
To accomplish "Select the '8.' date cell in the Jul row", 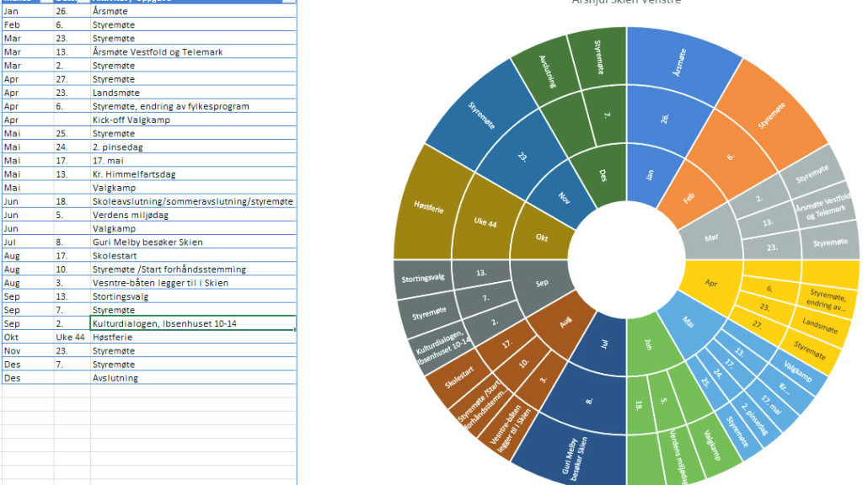I will [72, 242].
